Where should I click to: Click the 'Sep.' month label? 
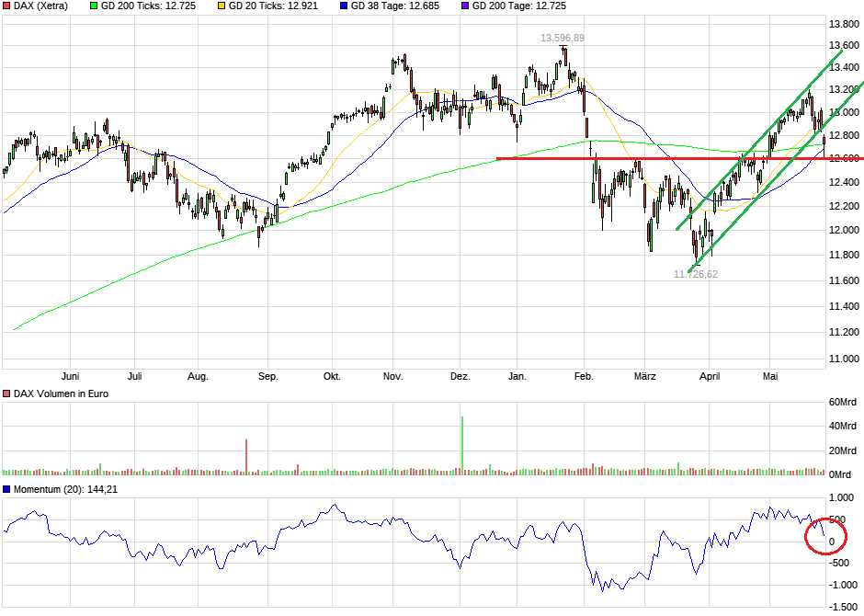267,376
